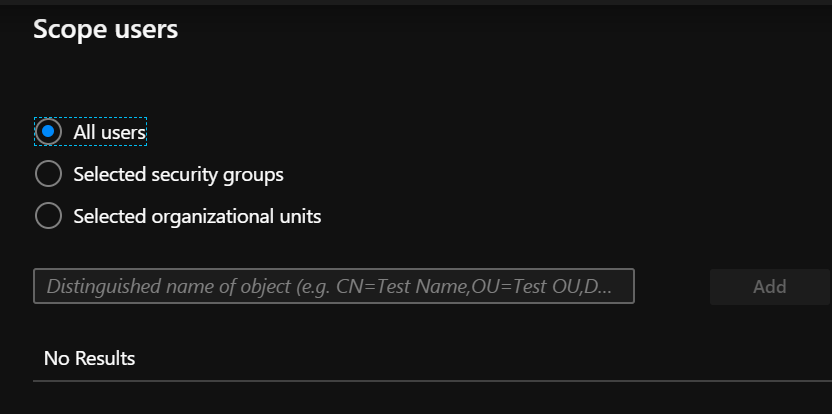The height and width of the screenshot is (414, 832).
Task: Choose the Selected security groups radio option
Action: [48, 174]
